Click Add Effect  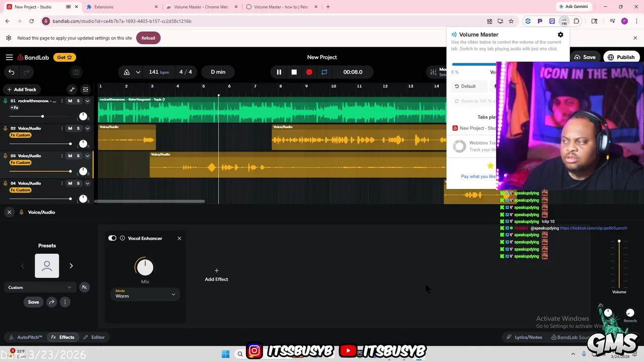point(216,275)
